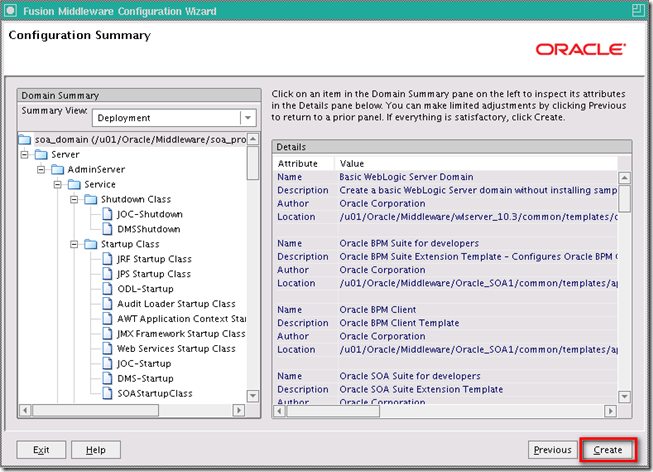
Task: Click the soa_domain root folder icon
Action: 25,140
